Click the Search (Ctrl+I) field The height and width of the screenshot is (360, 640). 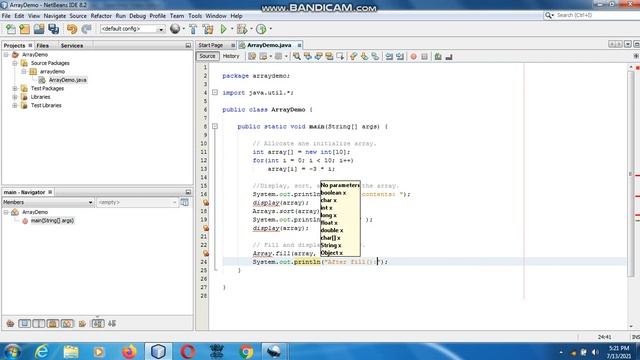pos(591,15)
